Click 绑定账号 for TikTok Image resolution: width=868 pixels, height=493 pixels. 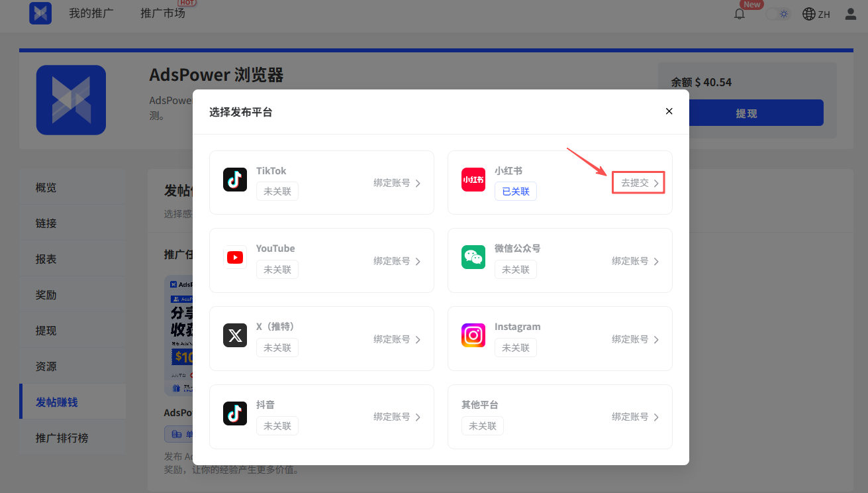[x=397, y=183]
